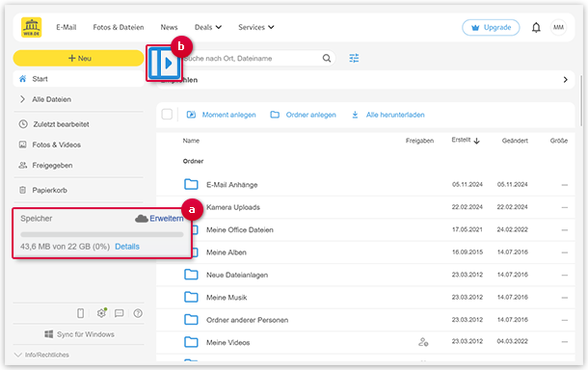The image size is (588, 370).
Task: Expand the Alle Dateien tree
Action: click(x=22, y=99)
